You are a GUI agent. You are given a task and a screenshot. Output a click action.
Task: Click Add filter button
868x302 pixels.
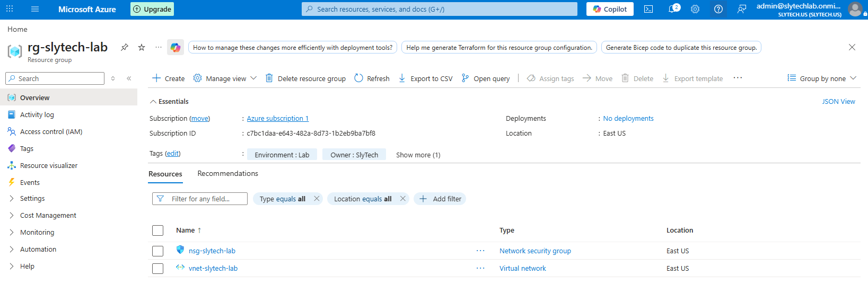(x=440, y=199)
